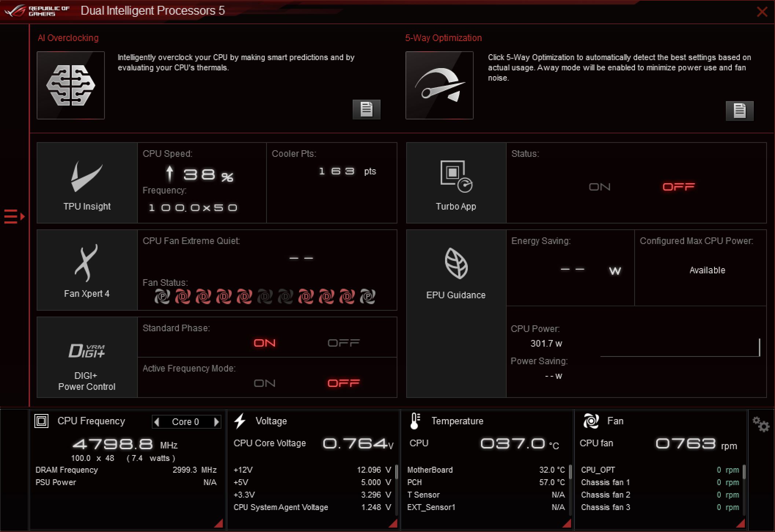Click the eighth fan status icon
Viewport: 775px width, 532px height.
coord(306,296)
